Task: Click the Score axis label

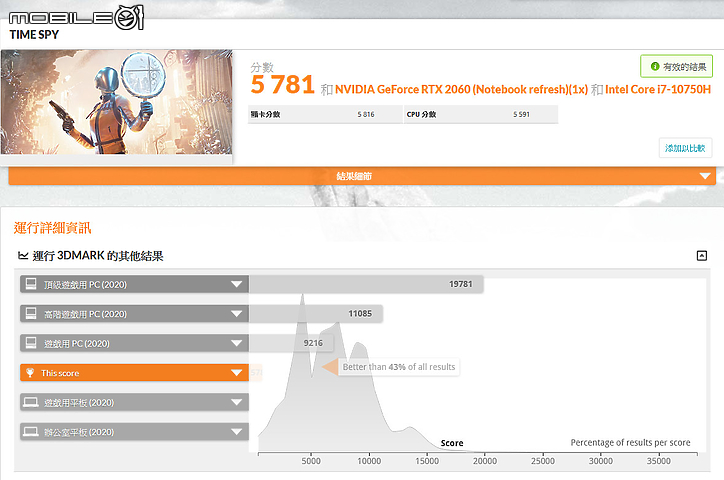Action: (452, 443)
